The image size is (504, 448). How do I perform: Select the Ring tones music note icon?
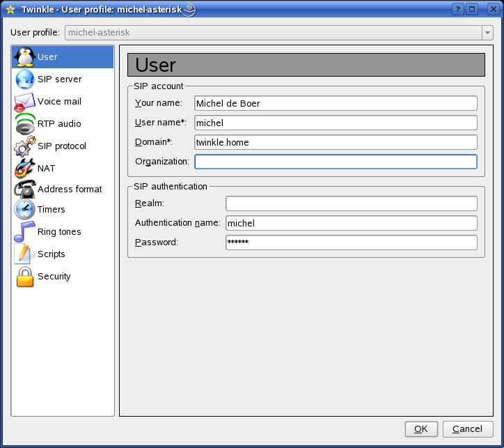point(25,232)
